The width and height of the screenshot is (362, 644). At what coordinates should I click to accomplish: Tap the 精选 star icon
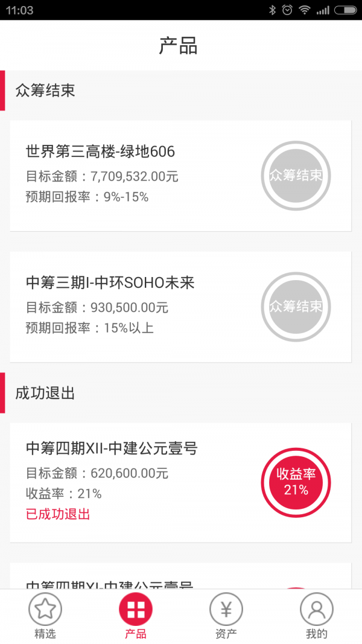click(45, 610)
